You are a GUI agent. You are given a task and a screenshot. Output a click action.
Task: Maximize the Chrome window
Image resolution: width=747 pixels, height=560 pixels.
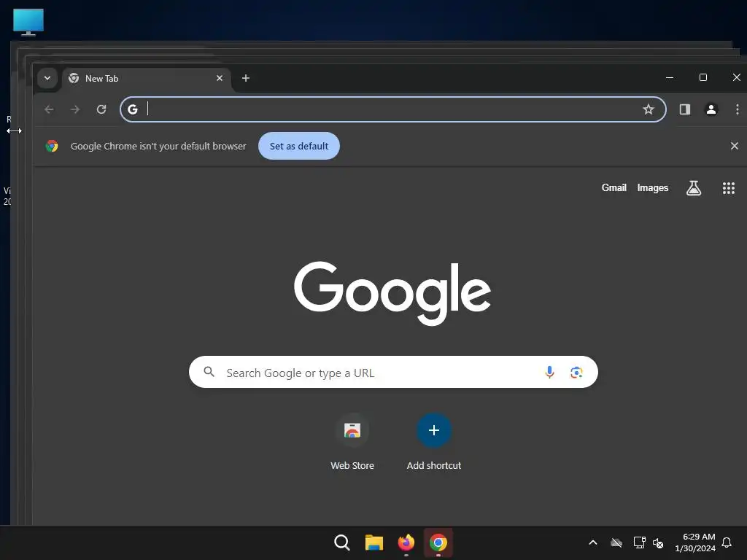pos(703,77)
